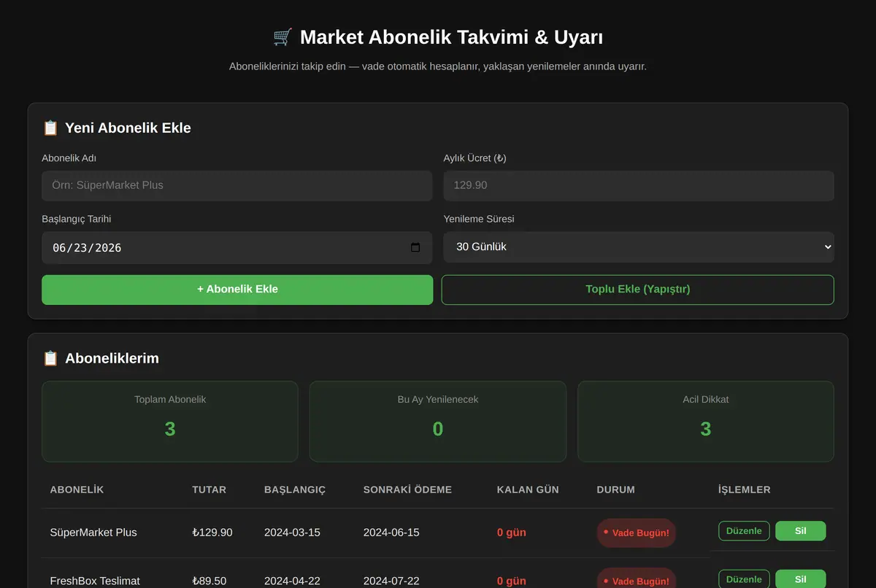Image resolution: width=876 pixels, height=588 pixels.
Task: Open Toplu Ekle (Yapıştır)
Action: pyautogui.click(x=638, y=290)
